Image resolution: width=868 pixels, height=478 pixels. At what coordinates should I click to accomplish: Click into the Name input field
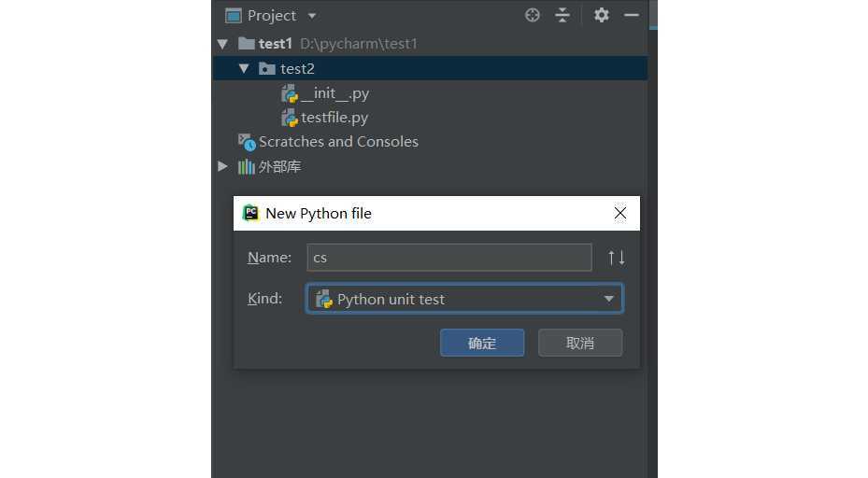448,258
